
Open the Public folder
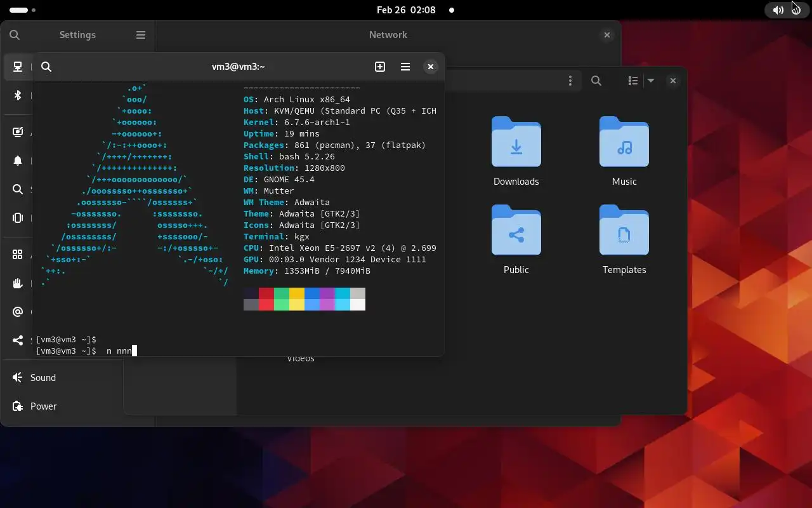[516, 240]
